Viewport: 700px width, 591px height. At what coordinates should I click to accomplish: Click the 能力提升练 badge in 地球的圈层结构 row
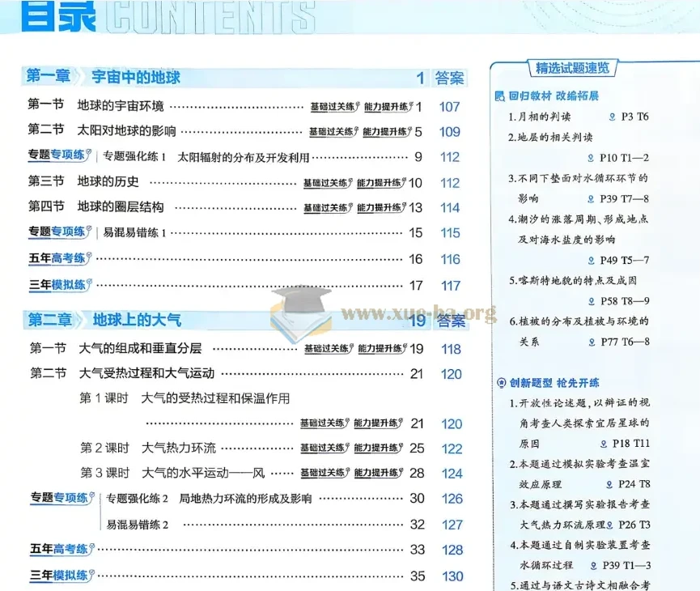click(382, 208)
